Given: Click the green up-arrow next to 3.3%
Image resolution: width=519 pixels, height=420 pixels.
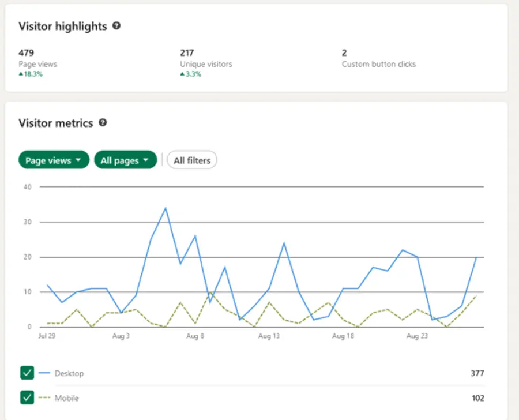Looking at the screenshot, I should [183, 74].
